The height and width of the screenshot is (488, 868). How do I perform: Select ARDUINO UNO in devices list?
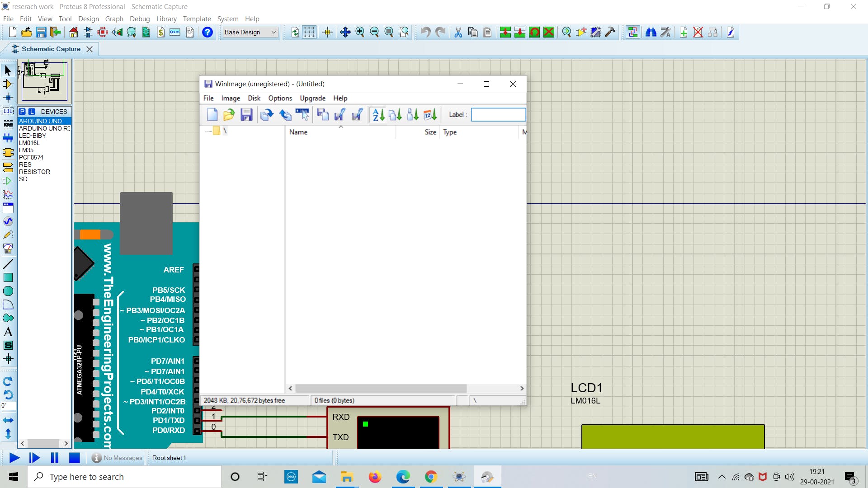pos(44,121)
